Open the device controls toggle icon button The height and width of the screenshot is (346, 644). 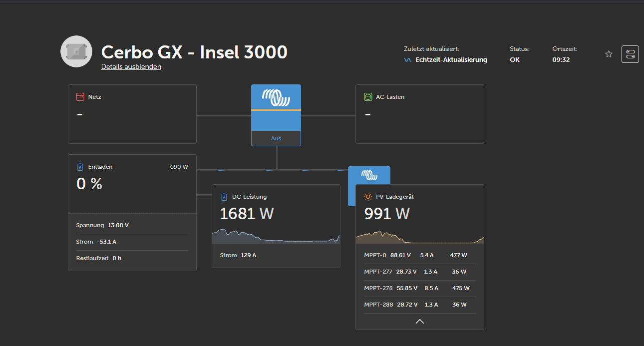tap(630, 54)
